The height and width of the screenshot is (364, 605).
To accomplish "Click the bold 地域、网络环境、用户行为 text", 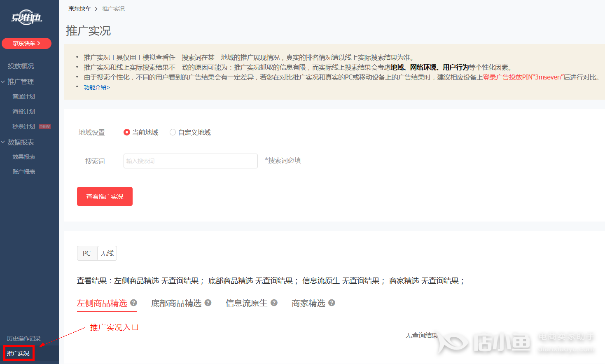I will (430, 67).
